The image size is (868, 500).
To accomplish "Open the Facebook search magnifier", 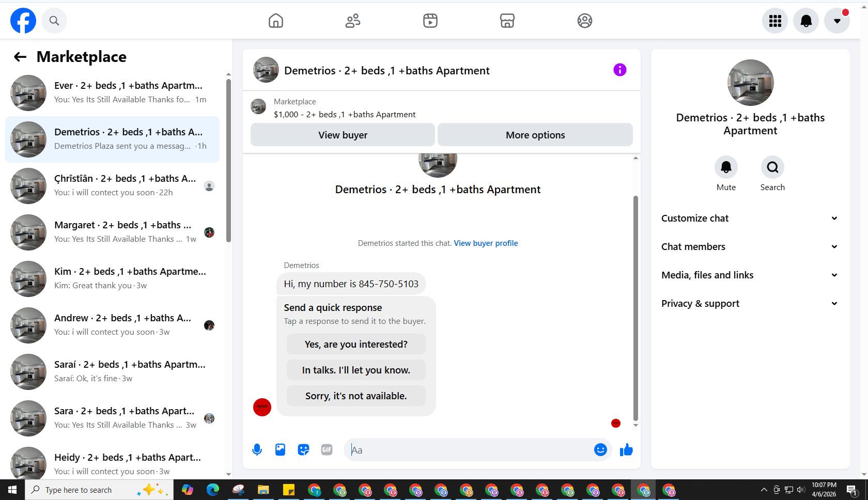I will click(x=54, y=21).
